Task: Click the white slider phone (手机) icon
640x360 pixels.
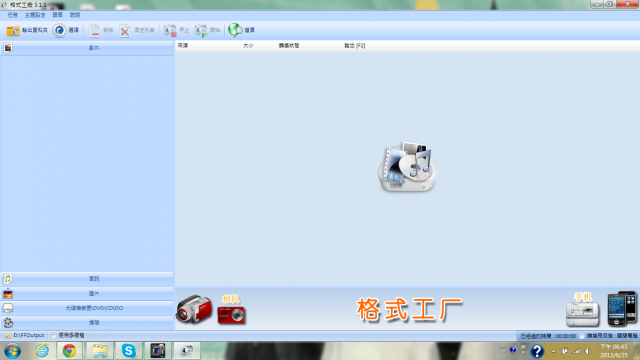Action: pyautogui.click(x=582, y=314)
